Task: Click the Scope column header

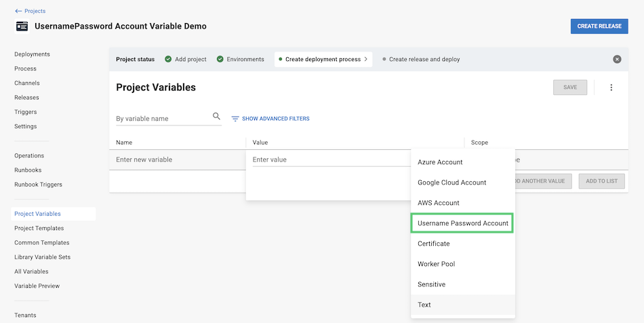Action: 479,142
